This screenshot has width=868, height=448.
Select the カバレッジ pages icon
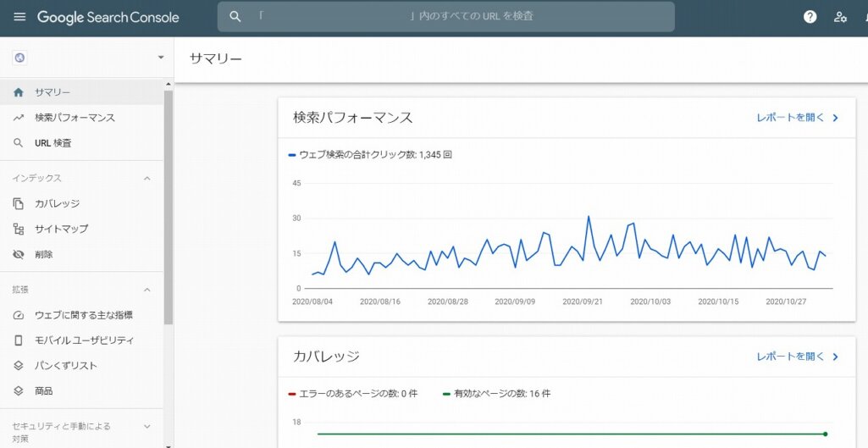[x=19, y=203]
